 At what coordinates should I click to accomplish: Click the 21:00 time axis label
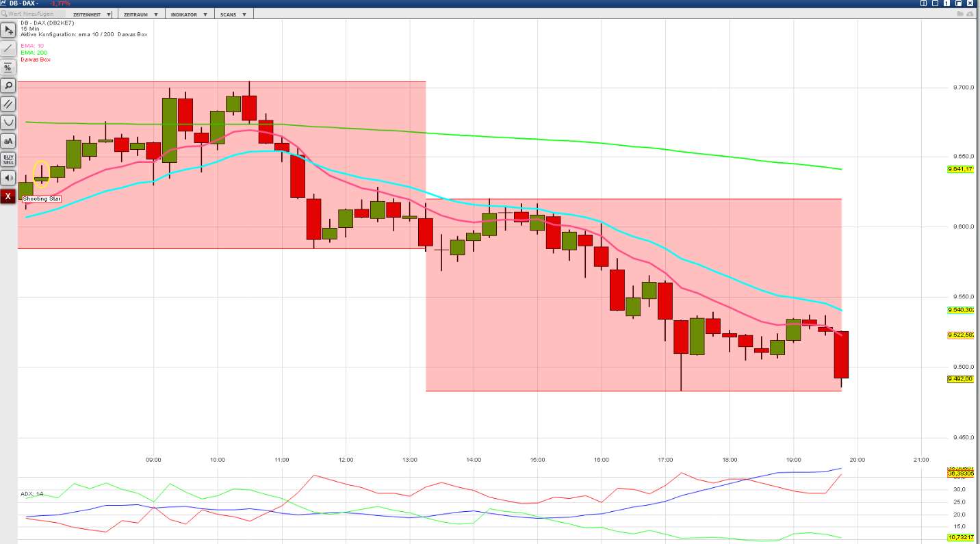coord(922,460)
